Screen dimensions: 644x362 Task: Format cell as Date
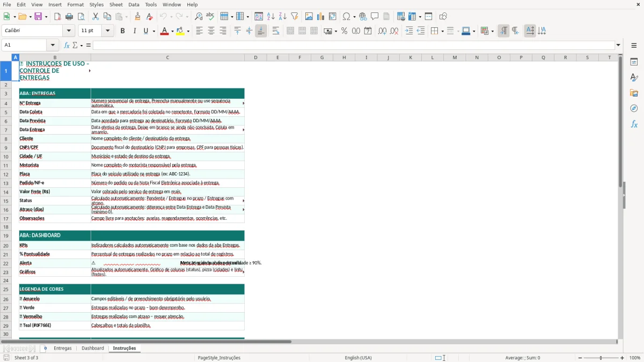click(368, 31)
